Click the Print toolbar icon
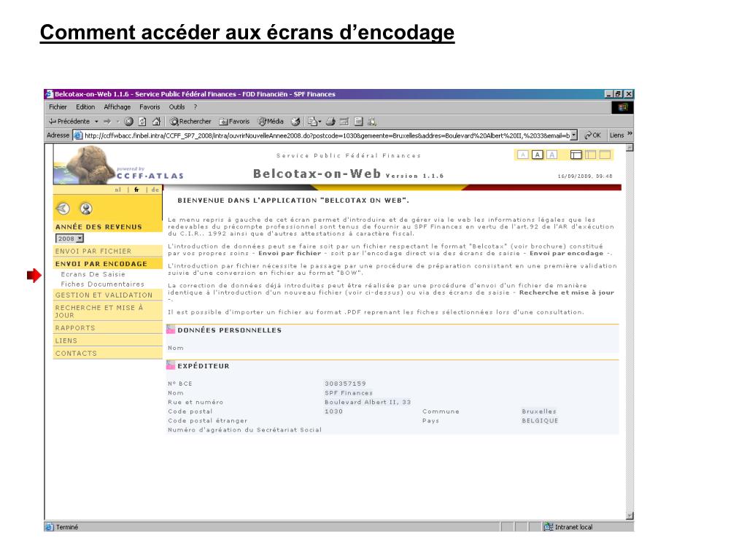The height and width of the screenshot is (560, 747). point(330,122)
